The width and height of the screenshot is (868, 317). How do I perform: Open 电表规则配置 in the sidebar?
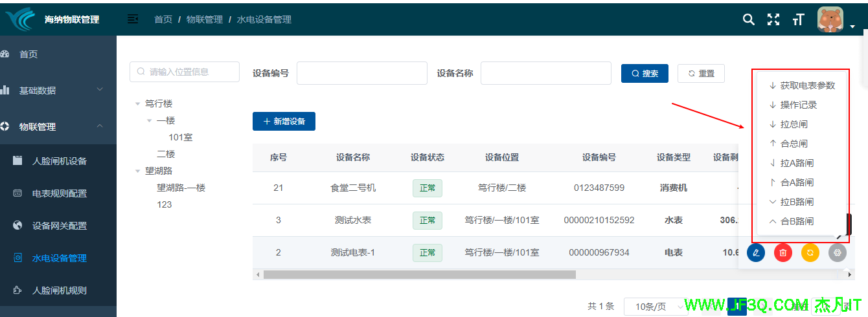tap(60, 193)
